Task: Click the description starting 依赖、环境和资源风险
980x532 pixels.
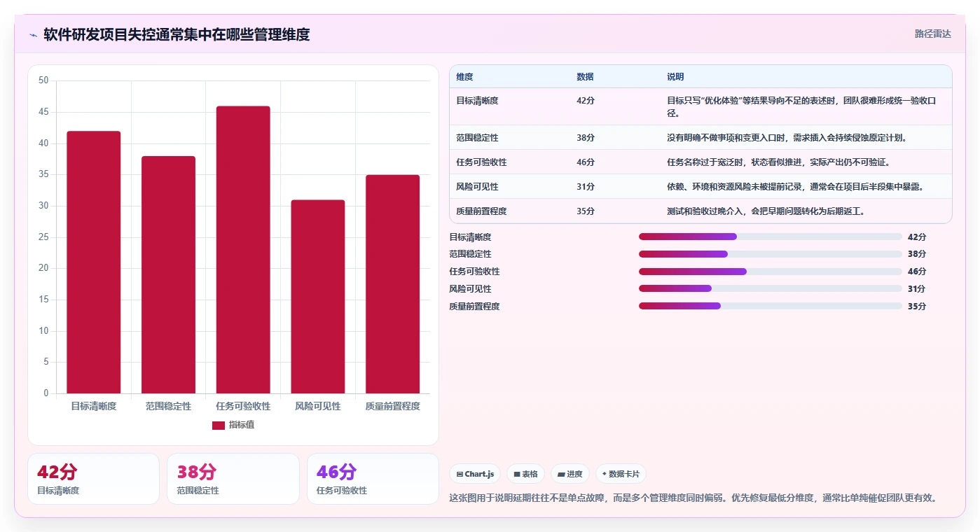Action: tap(795, 187)
